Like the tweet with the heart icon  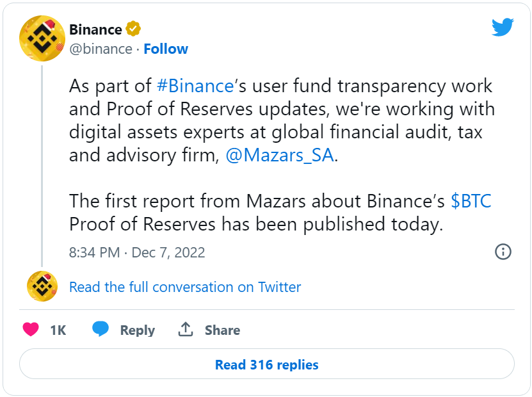[31, 330]
